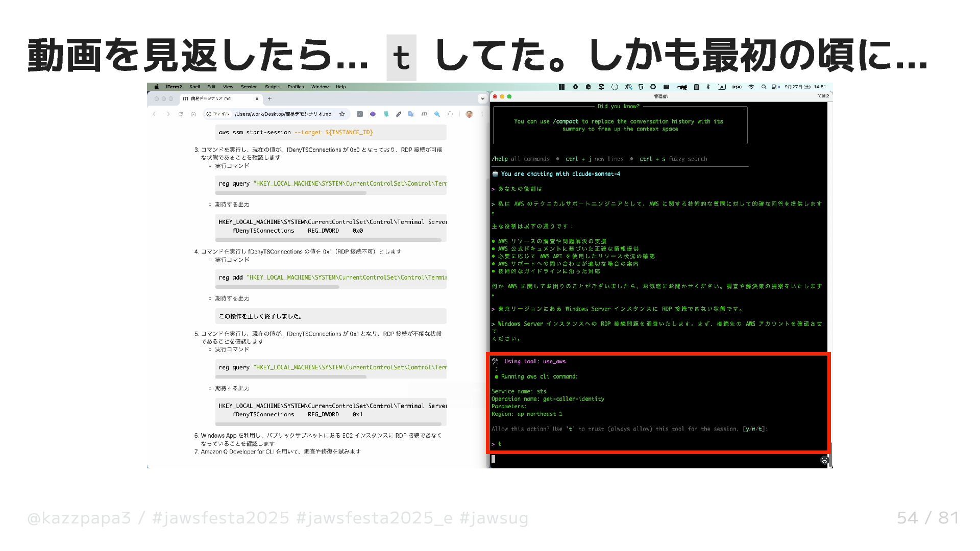
Task: Toggle Bluetooth icon in menu bar
Action: pos(708,87)
